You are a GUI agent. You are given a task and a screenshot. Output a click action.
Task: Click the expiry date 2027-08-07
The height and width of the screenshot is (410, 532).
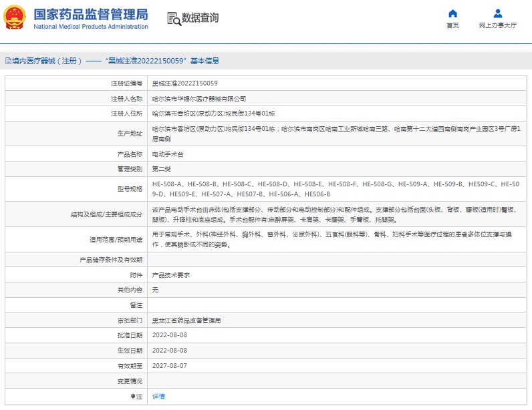[170, 366]
